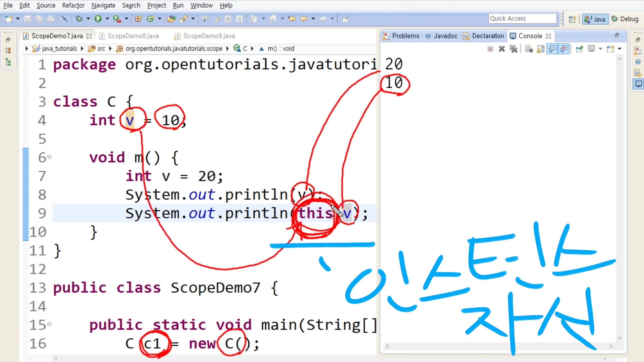Open the Run button dropdown arrow
The image size is (644, 362).
107,19
